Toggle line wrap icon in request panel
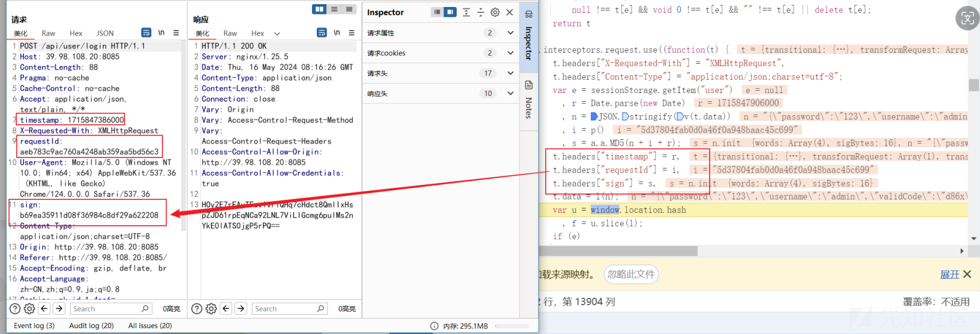The image size is (980, 334). [146, 33]
